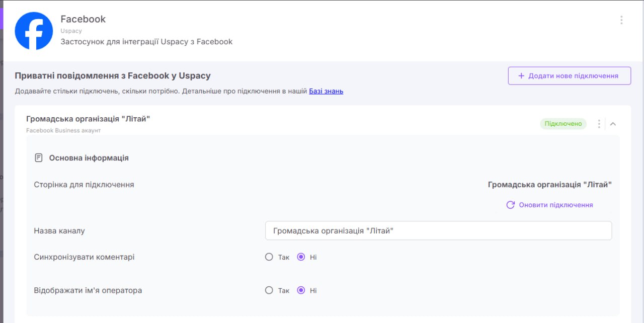Click the Основна інформація document icon

[x=39, y=158]
